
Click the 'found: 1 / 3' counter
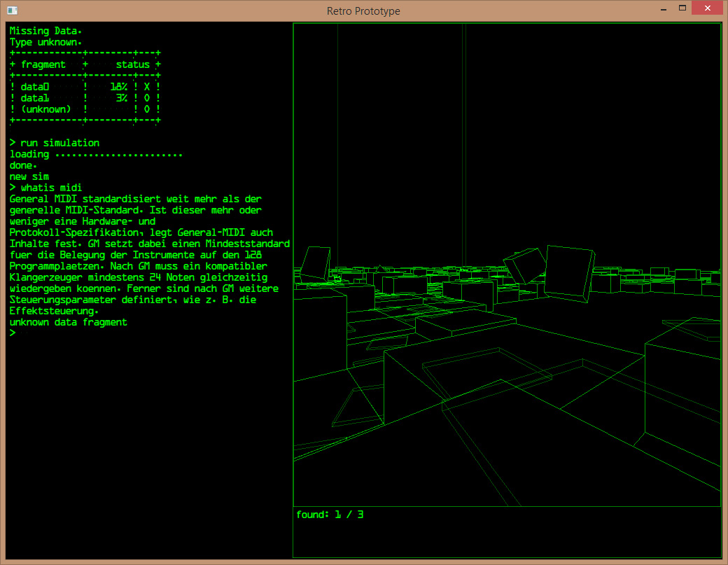[x=330, y=515]
